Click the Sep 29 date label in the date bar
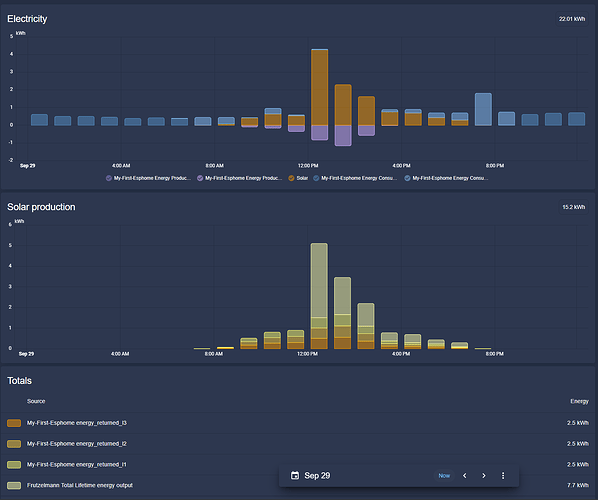 [317, 476]
